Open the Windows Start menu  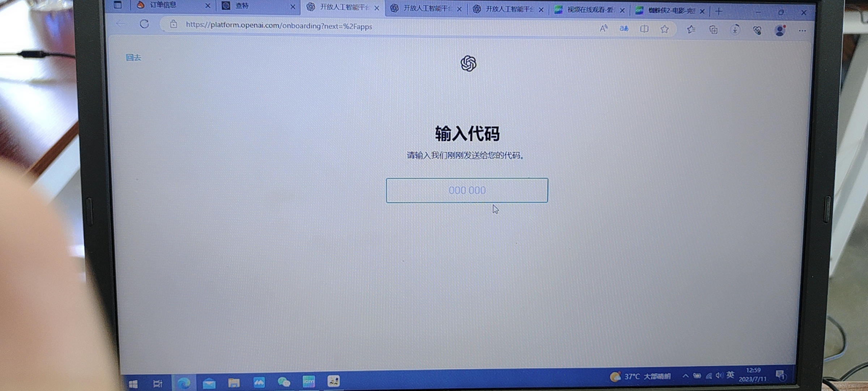pos(133,384)
